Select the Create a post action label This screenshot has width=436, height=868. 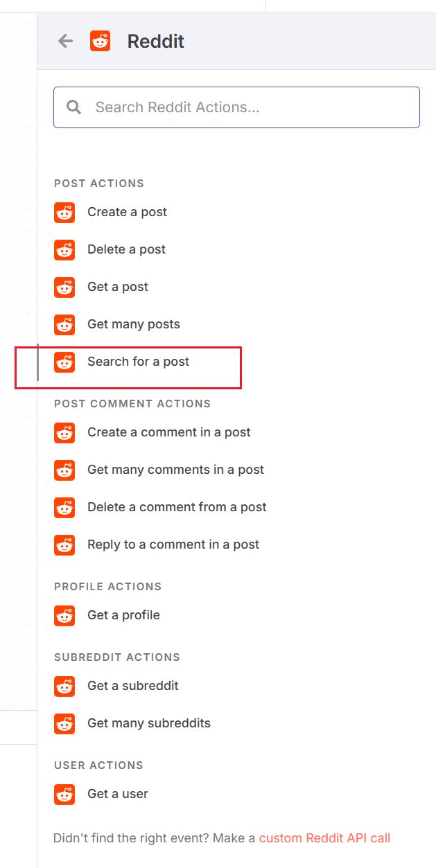tap(127, 212)
